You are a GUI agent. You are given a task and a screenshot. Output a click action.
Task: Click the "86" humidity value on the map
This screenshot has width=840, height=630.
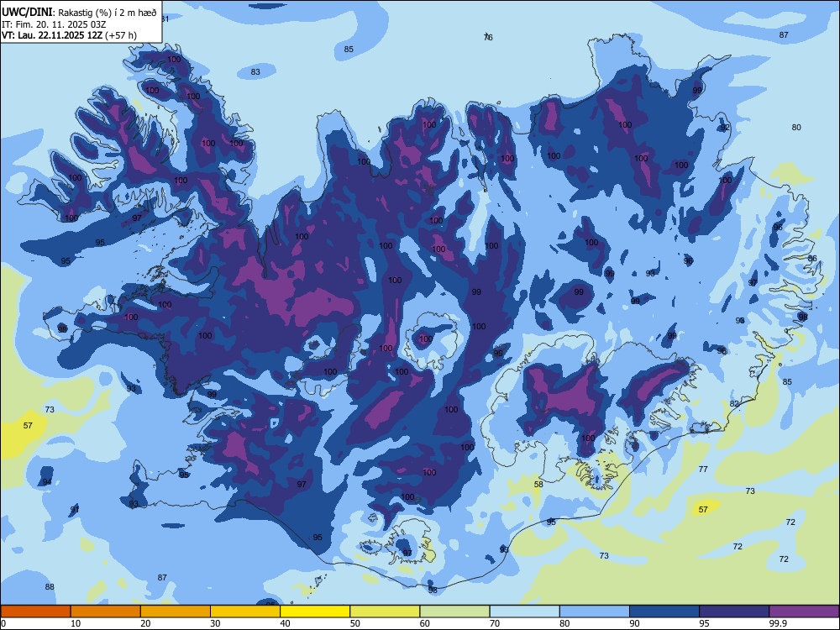tap(812, 258)
